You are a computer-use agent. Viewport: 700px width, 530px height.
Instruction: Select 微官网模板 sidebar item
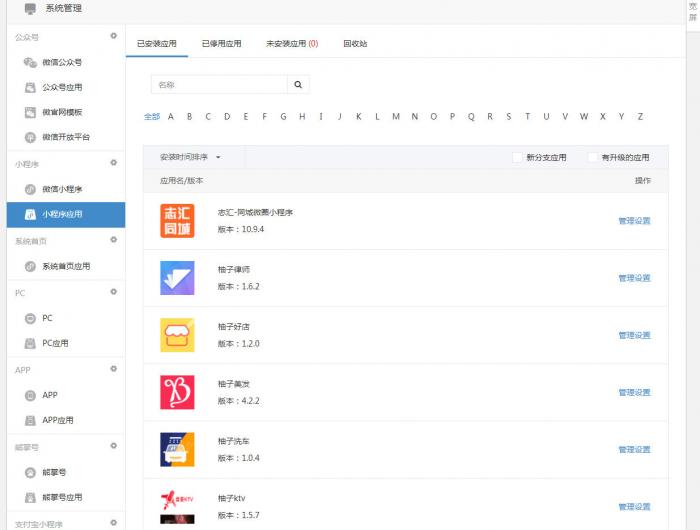61,112
